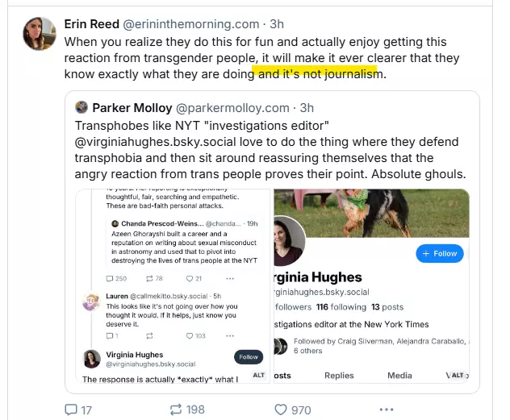This screenshot has height=420, width=510.
Task: Select the Media tab
Action: click(x=399, y=376)
